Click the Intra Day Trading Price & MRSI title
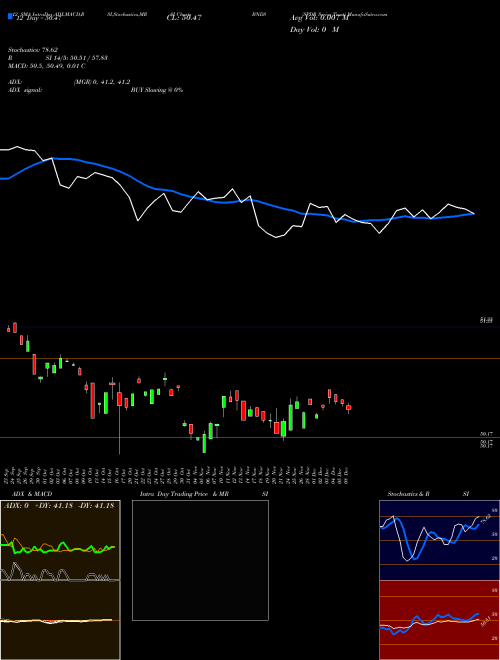The image size is (500, 660). (204, 494)
